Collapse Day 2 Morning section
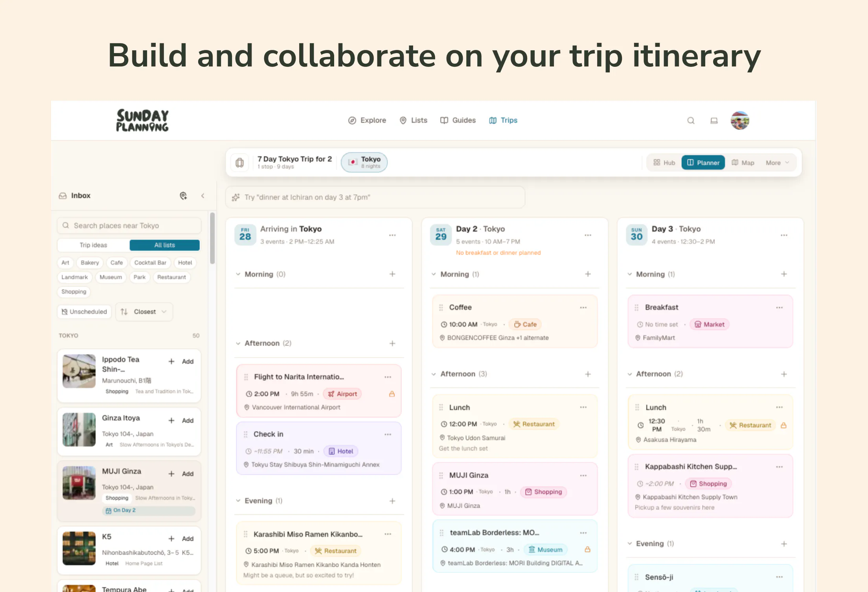 coord(434,274)
